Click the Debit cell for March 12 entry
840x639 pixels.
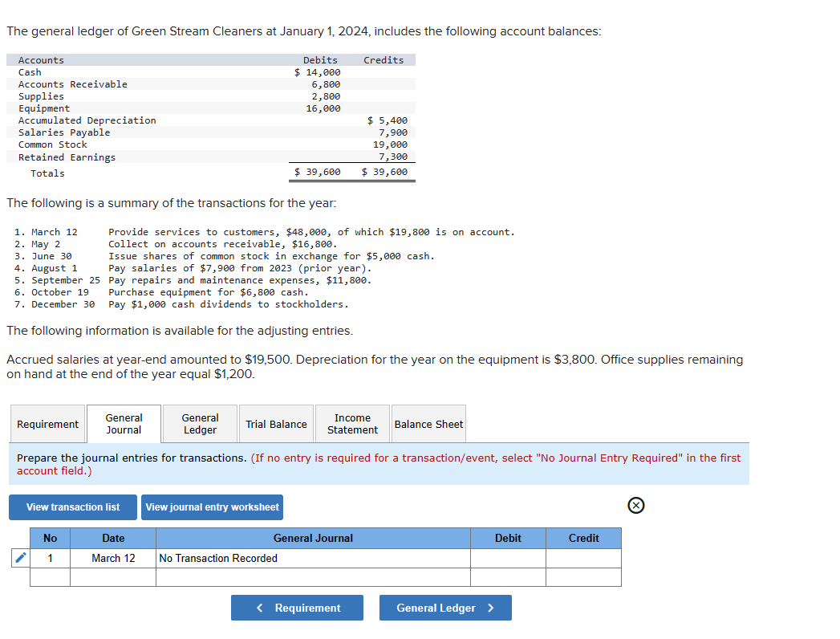[x=508, y=558]
